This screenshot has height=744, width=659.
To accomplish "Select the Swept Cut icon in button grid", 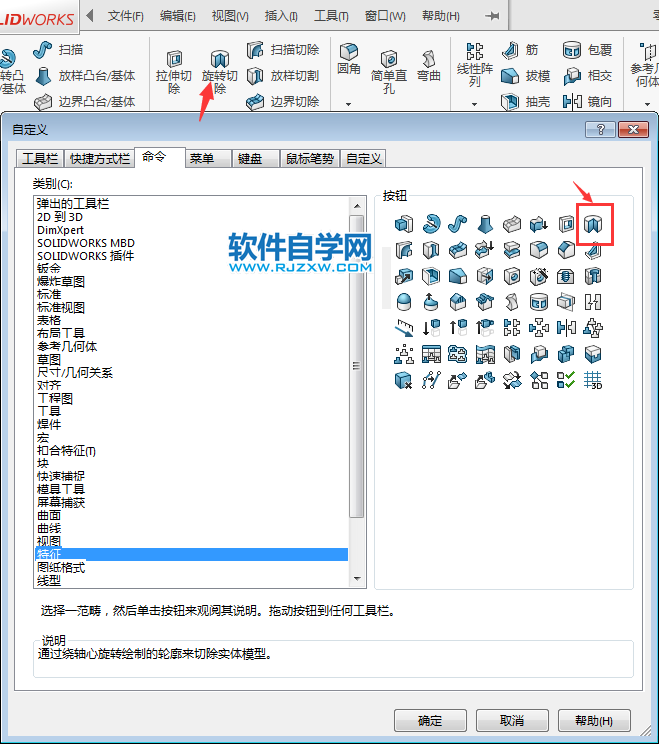I will [404, 250].
